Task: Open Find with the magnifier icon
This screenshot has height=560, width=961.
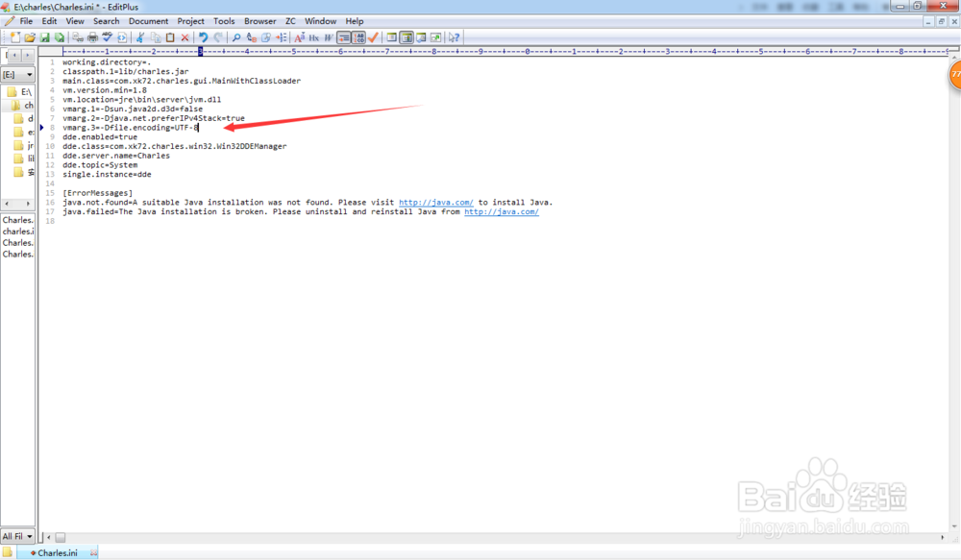Action: 236,37
